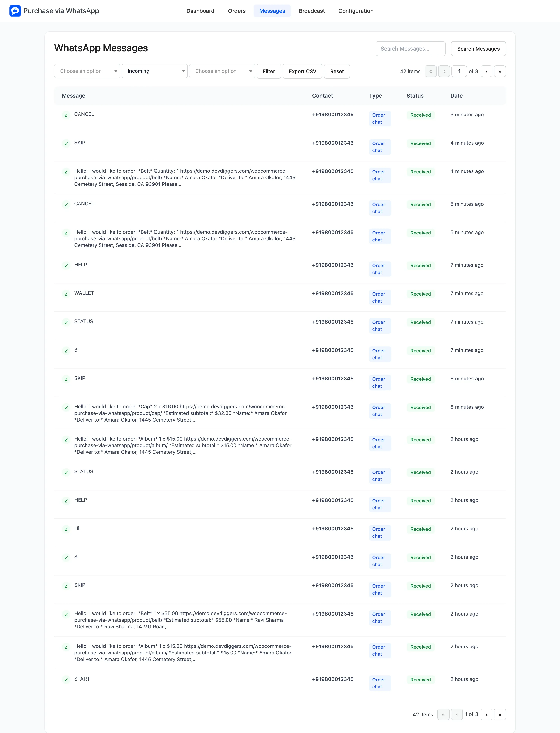Click first page arrow in top pagination

point(431,71)
